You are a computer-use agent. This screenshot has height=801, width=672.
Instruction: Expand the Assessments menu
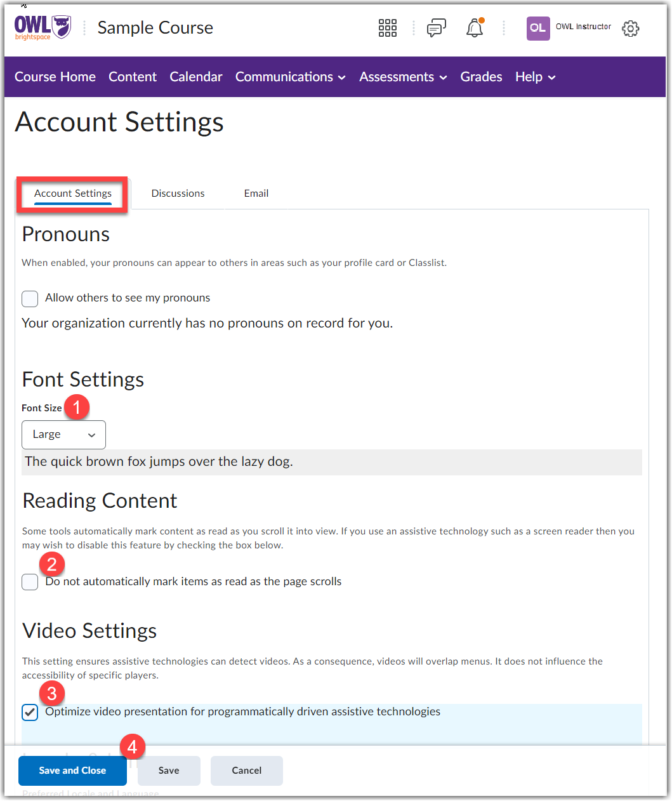(x=403, y=77)
